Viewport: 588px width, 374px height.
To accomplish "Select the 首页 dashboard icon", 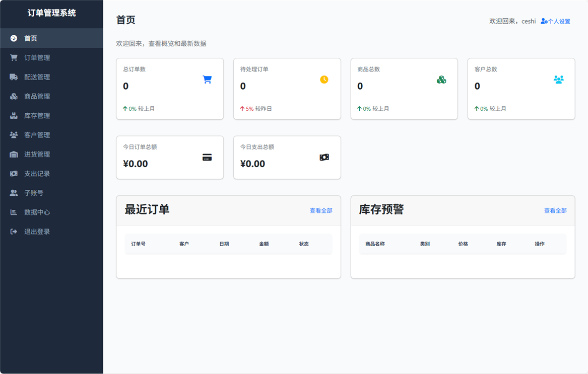I will pyautogui.click(x=14, y=38).
